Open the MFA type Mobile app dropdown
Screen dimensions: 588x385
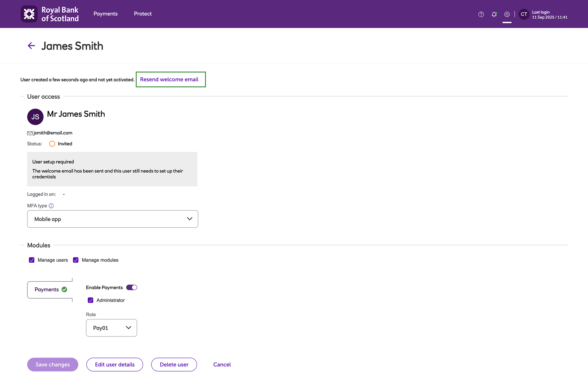tap(112, 219)
